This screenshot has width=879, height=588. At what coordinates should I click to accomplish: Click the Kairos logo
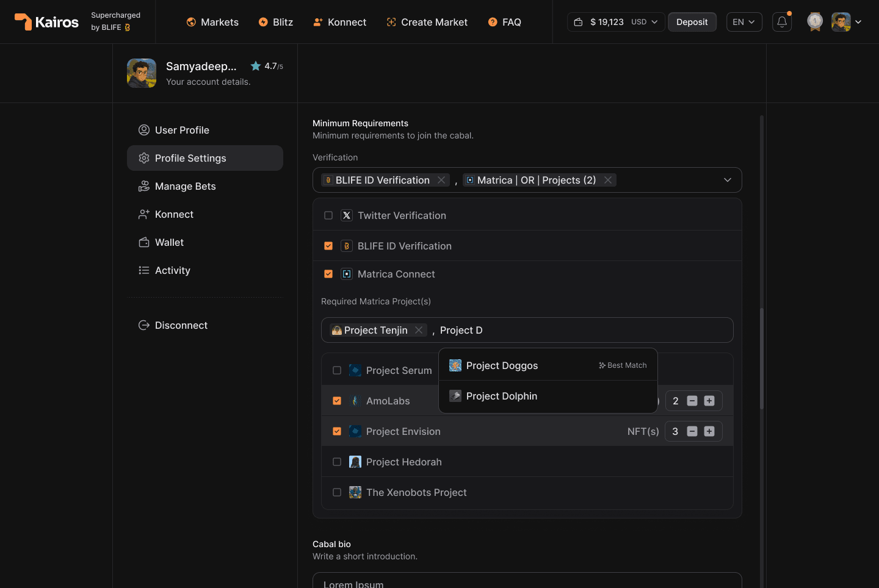coord(46,22)
